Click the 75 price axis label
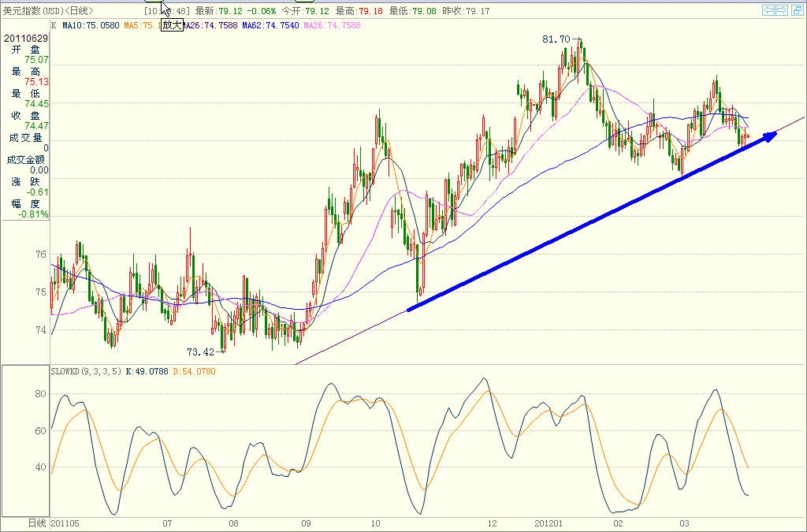 tap(41, 292)
